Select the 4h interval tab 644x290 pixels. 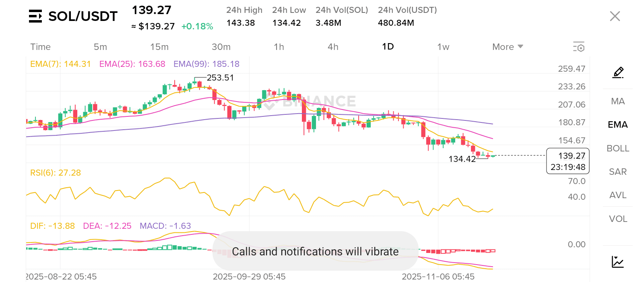click(x=333, y=47)
